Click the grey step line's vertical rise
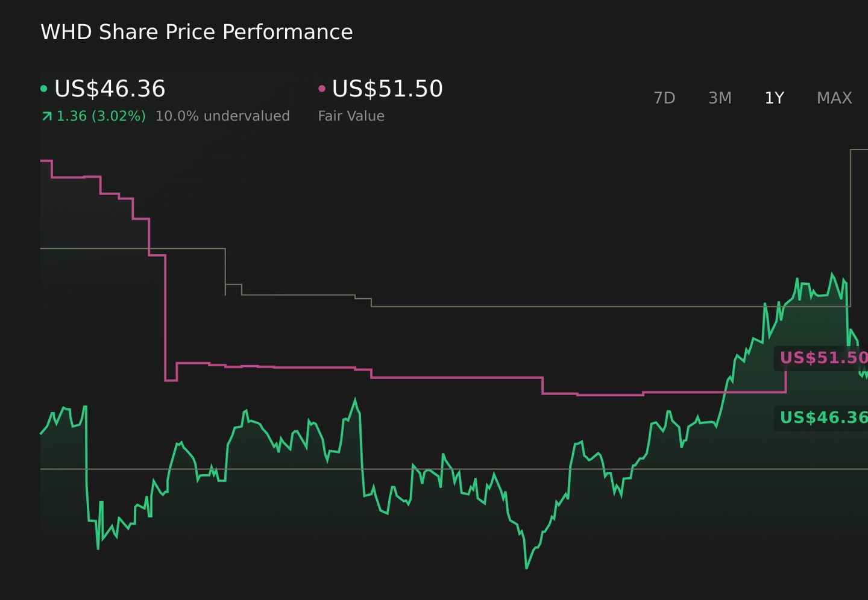This screenshot has height=600, width=868. pyautogui.click(x=851, y=228)
